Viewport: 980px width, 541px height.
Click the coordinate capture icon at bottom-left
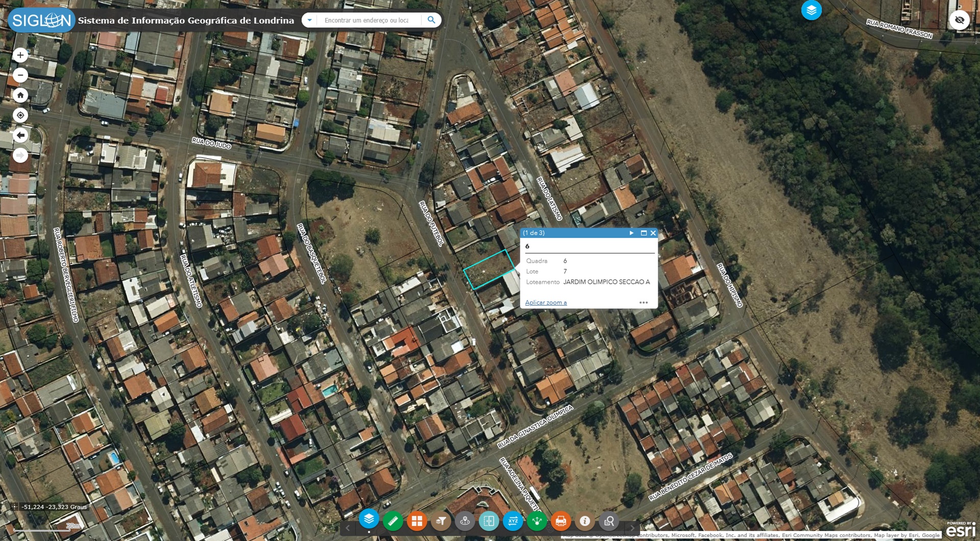[x=15, y=507]
